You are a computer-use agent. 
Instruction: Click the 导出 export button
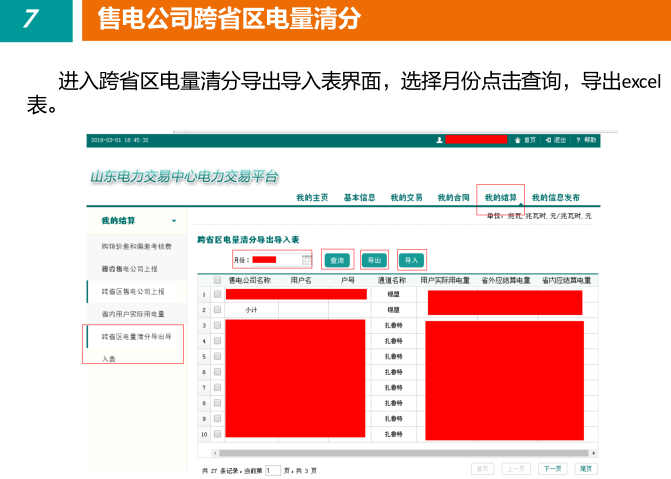click(374, 260)
